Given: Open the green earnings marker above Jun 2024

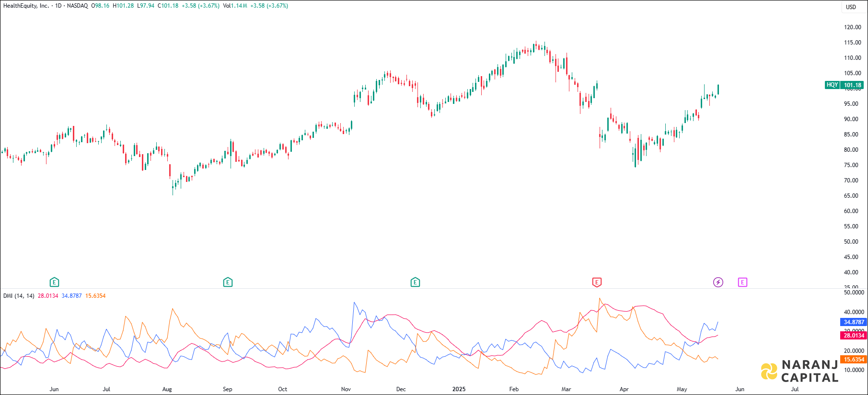Looking at the screenshot, I should tap(54, 282).
